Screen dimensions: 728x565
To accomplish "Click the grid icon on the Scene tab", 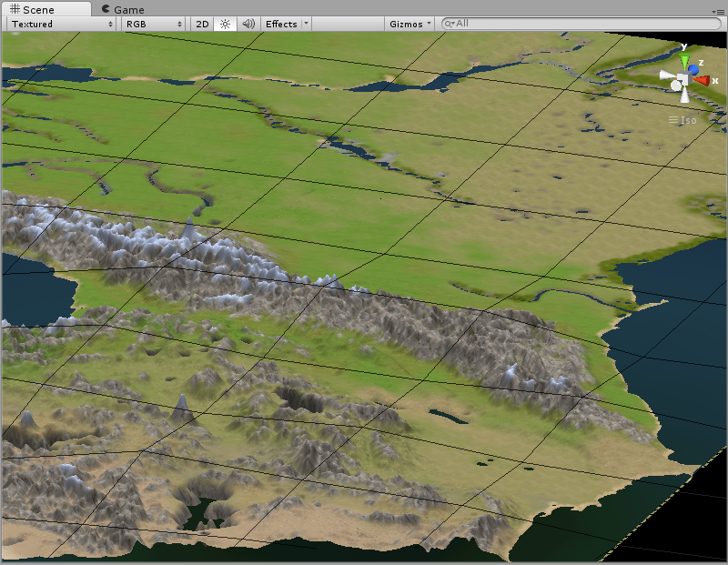I will (15, 9).
